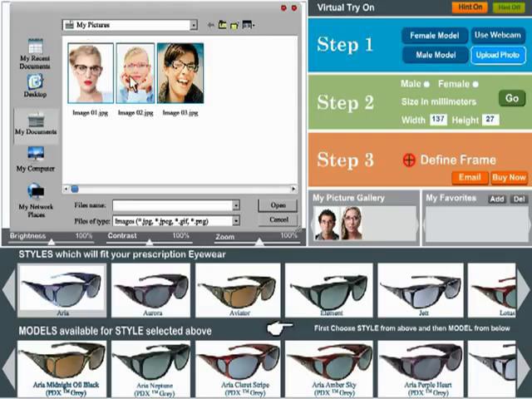Select My Documents in the sidebar

(x=36, y=126)
